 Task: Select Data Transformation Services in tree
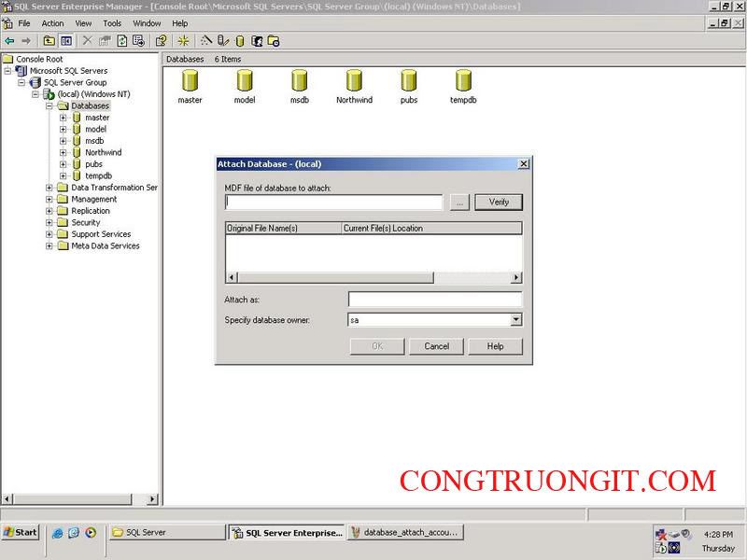point(114,188)
